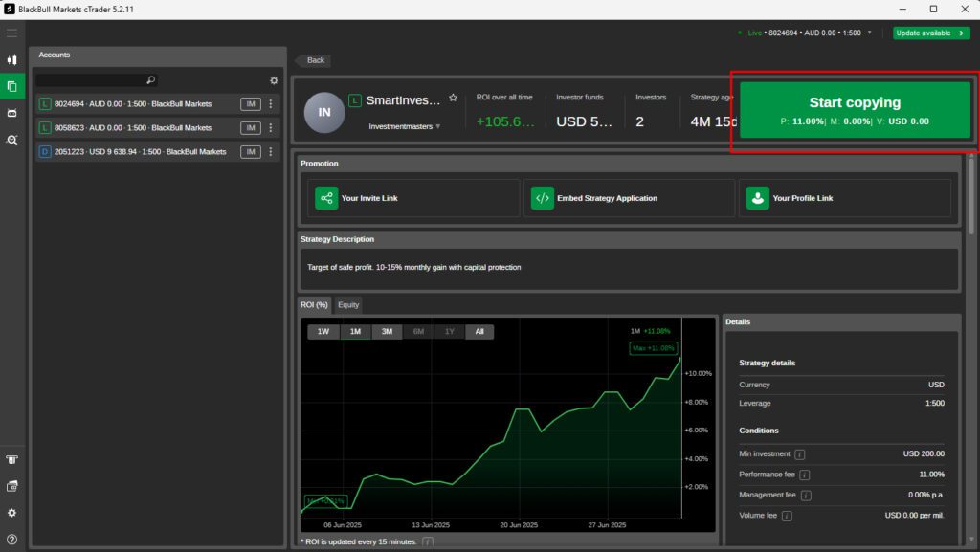980x552 pixels.
Task: Click the Leverage 1:500 value
Action: (x=934, y=404)
